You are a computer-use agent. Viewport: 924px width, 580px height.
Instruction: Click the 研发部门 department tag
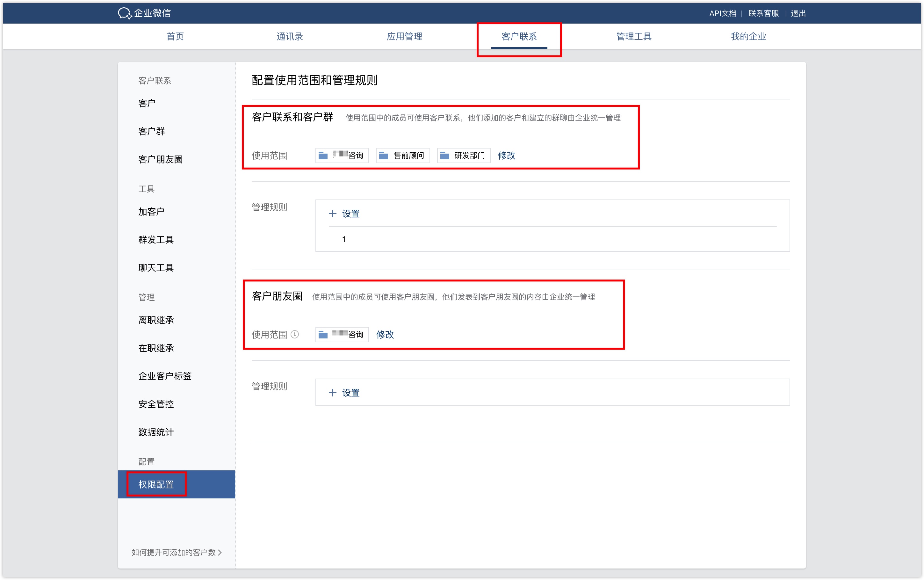coord(464,156)
